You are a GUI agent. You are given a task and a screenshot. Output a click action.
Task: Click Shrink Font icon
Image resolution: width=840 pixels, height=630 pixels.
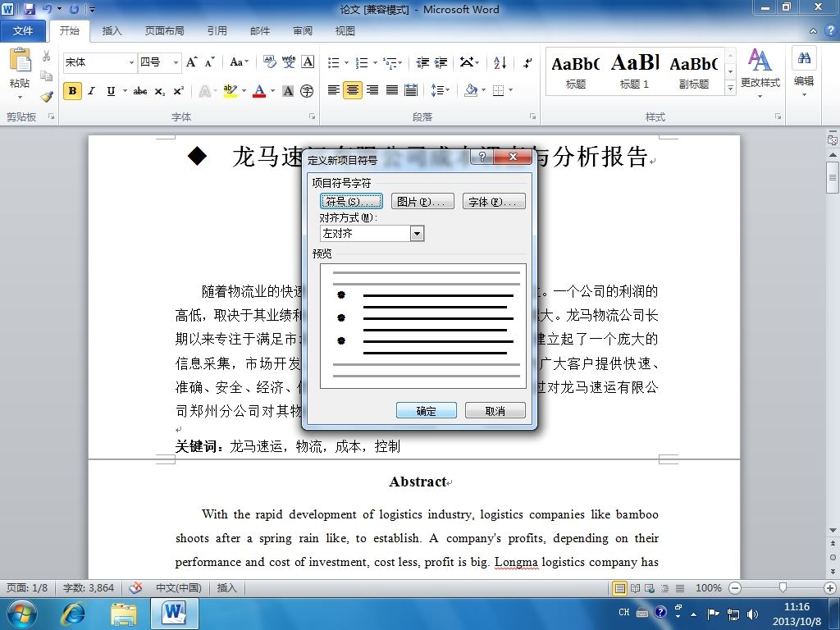coord(209,62)
